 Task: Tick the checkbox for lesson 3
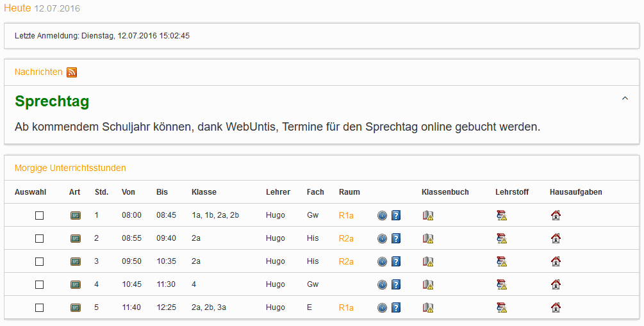pos(40,261)
